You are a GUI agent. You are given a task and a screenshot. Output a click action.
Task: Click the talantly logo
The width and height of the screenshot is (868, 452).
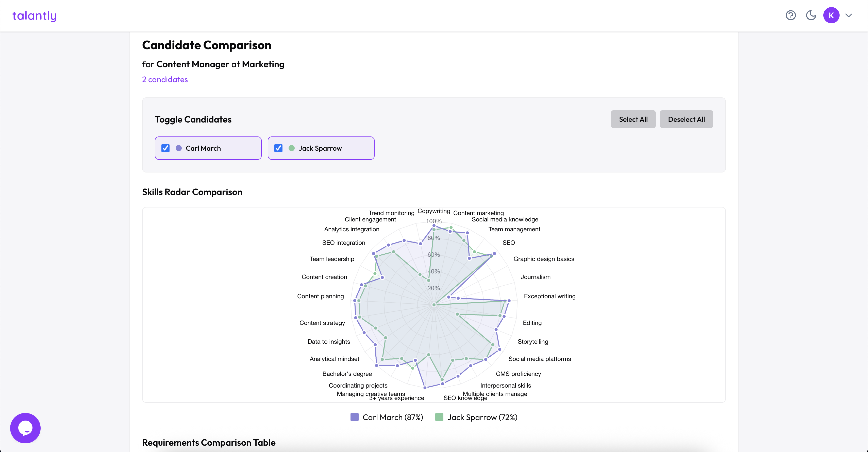pos(34,16)
